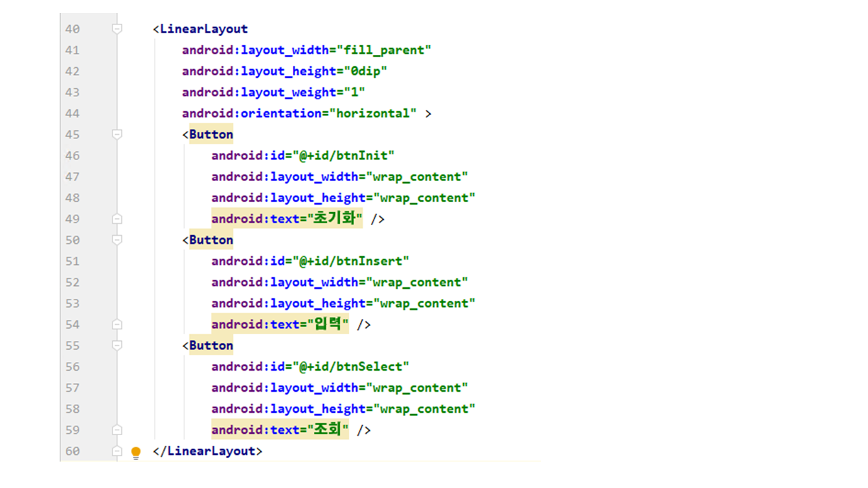Collapse the btnSelect Button block on line 55
The width and height of the screenshot is (868, 488).
(117, 346)
